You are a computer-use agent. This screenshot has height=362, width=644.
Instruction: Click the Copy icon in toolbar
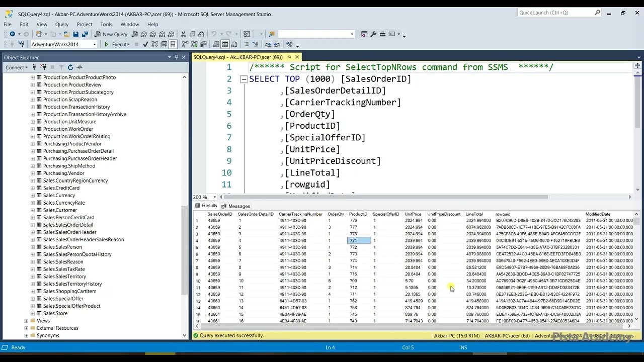pos(192,34)
